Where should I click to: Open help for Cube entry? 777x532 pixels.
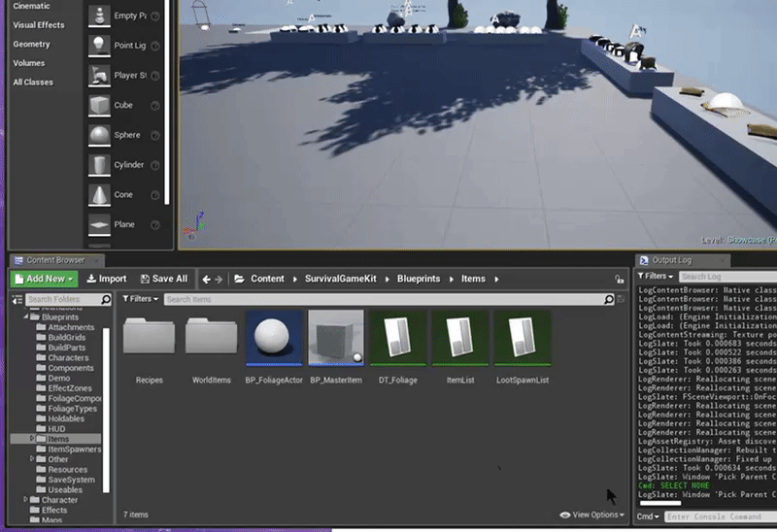click(x=155, y=106)
